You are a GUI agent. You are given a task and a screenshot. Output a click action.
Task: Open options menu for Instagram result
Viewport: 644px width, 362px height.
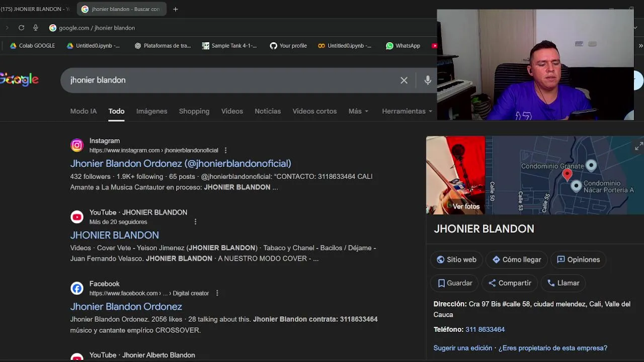[x=225, y=150]
